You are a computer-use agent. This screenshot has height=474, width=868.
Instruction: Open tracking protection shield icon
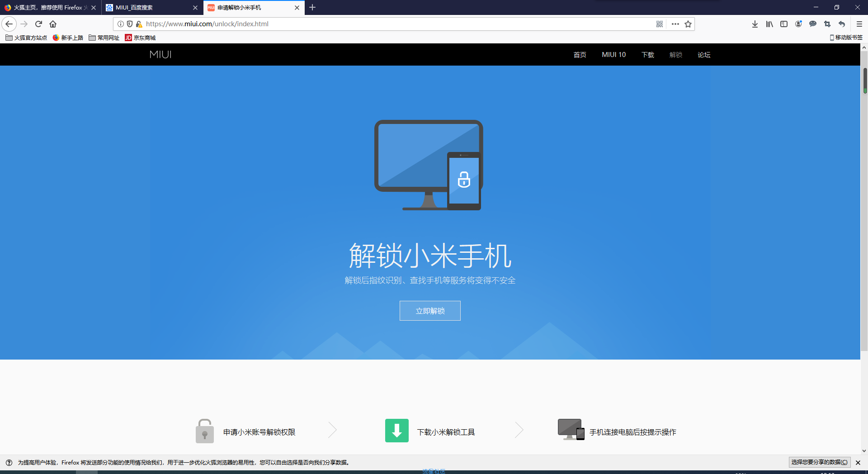click(130, 24)
